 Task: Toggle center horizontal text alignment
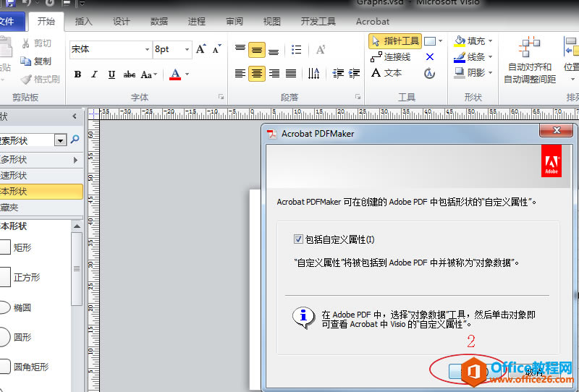[x=256, y=73]
